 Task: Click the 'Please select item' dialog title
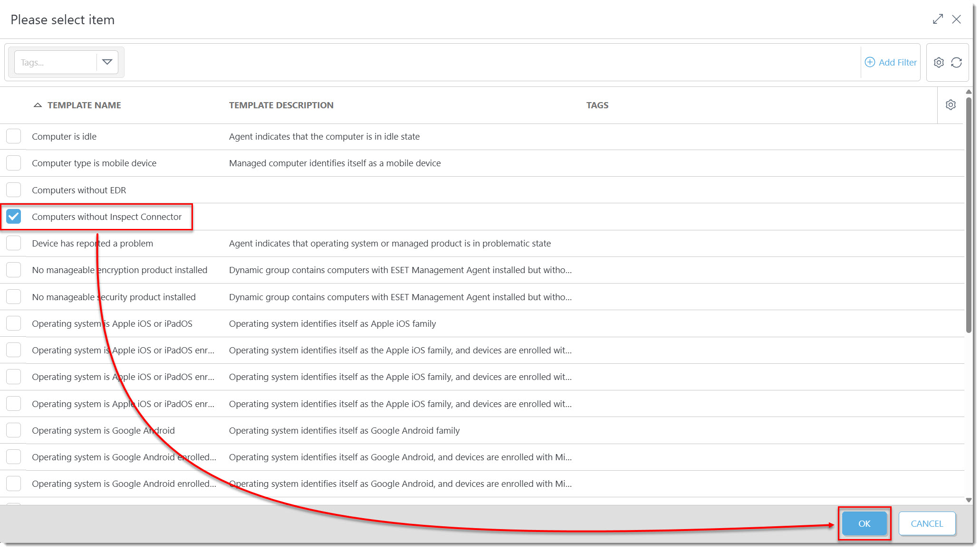tap(63, 19)
